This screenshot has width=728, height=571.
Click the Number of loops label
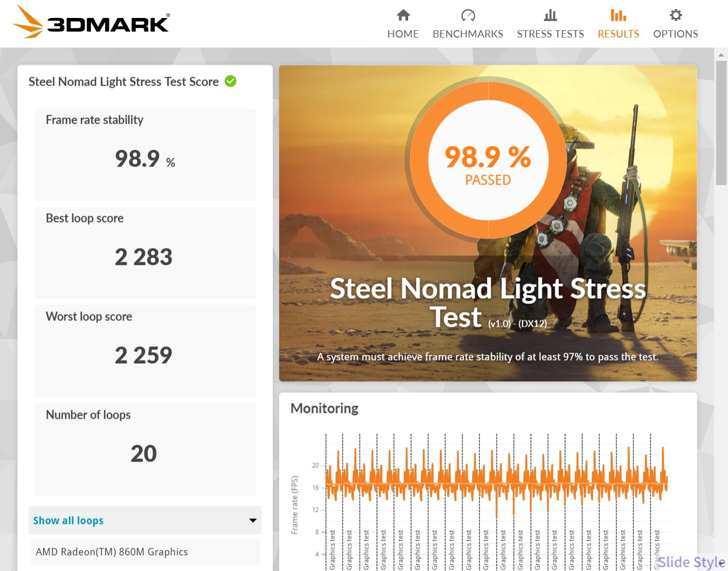(x=88, y=415)
